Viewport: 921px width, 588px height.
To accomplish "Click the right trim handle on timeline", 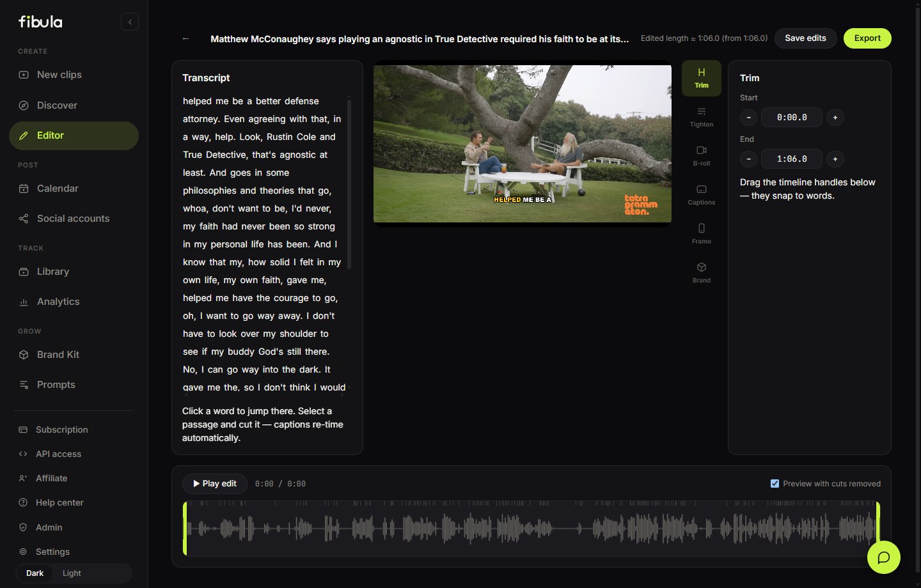I will tap(878, 529).
